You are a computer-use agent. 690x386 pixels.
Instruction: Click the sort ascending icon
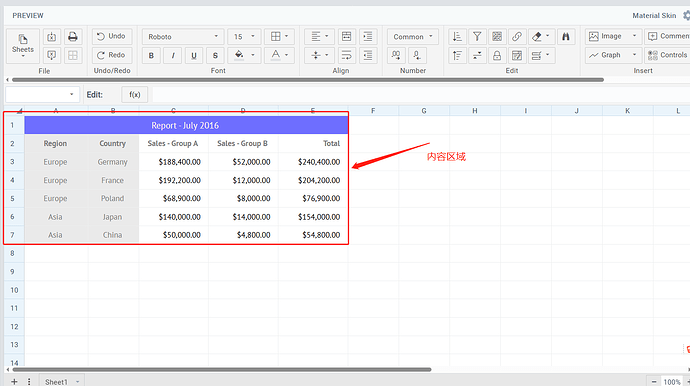click(x=457, y=37)
